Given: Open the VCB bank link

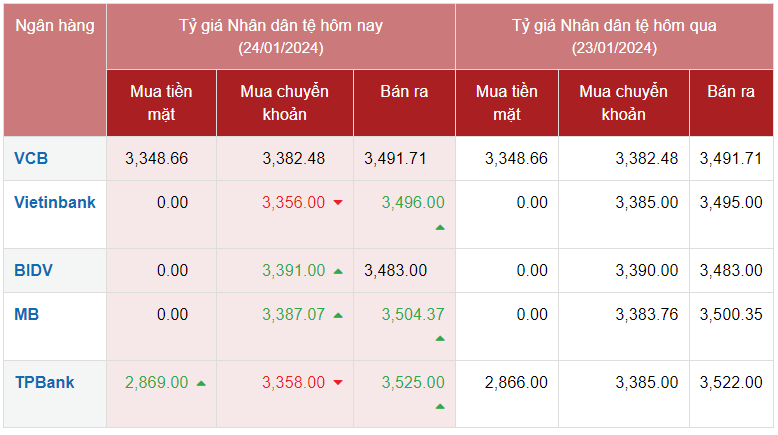Looking at the screenshot, I should pos(31,158).
